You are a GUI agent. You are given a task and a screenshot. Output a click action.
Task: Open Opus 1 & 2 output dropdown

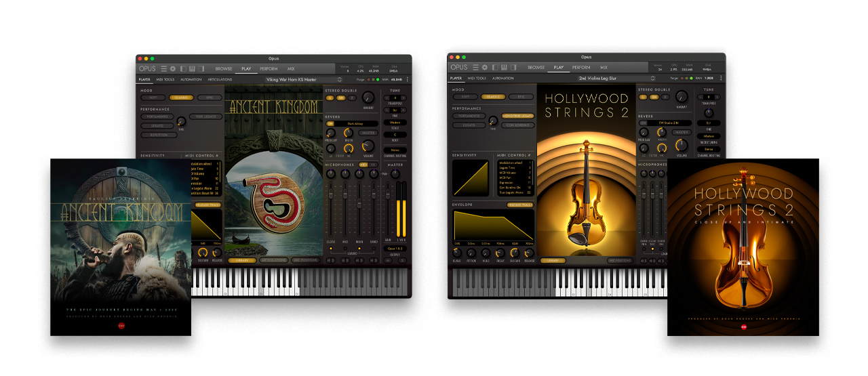pos(395,249)
